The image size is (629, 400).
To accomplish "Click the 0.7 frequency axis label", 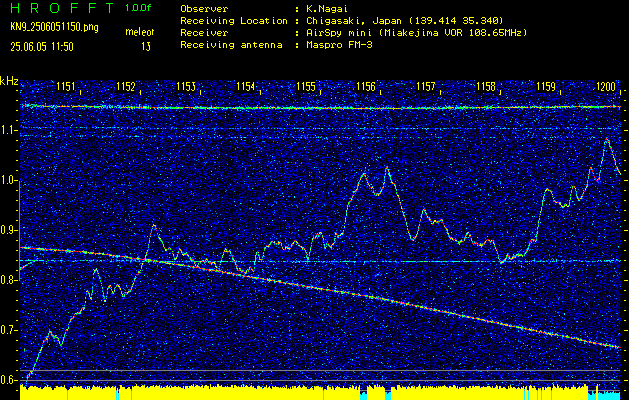I will pyautogui.click(x=9, y=330).
